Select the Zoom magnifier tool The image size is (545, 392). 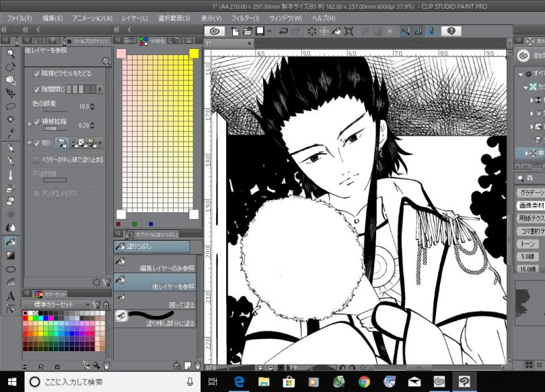click(11, 54)
